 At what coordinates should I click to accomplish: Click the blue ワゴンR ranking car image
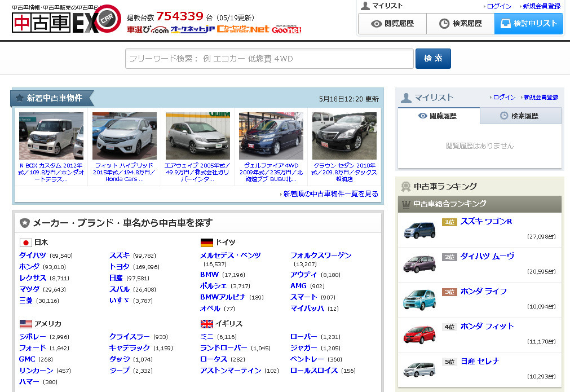(419, 230)
